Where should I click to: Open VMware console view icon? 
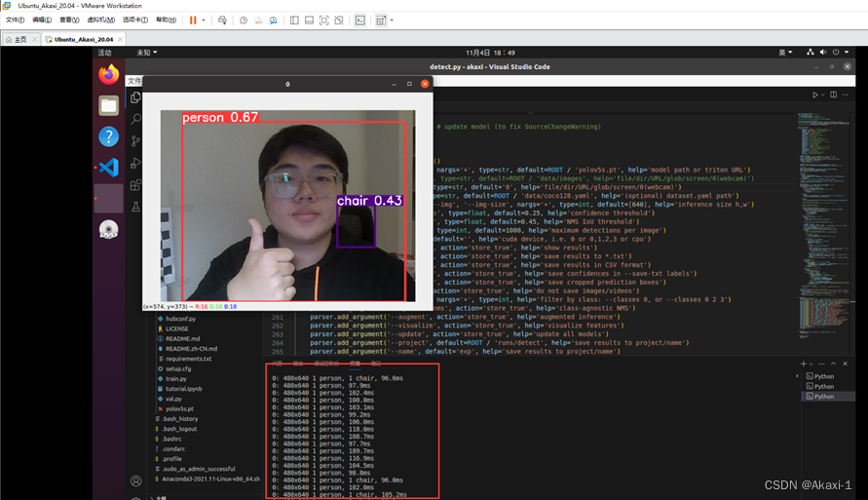coord(360,20)
